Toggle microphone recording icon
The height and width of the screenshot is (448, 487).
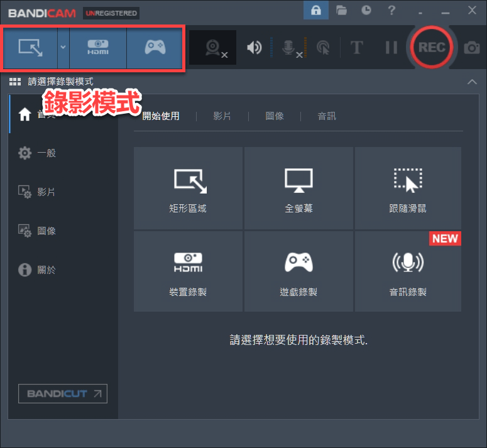[x=291, y=48]
